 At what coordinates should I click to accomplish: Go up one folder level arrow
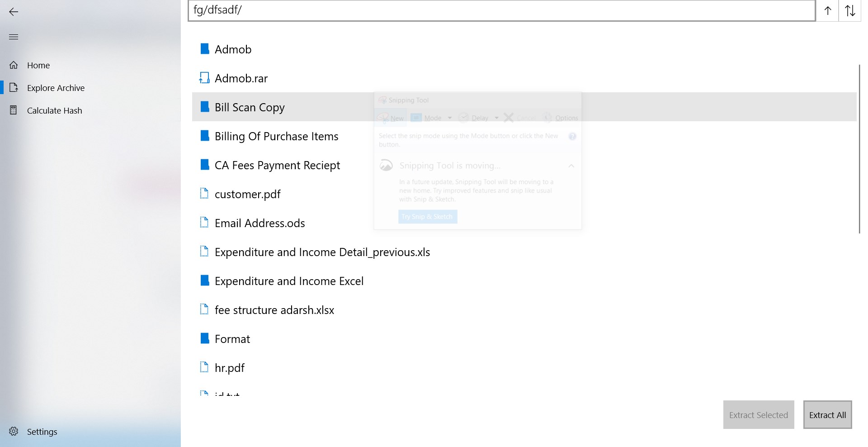(x=828, y=11)
